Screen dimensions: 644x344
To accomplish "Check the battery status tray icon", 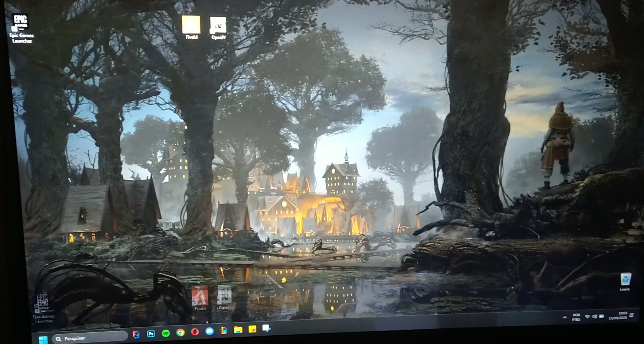I will [x=601, y=316].
